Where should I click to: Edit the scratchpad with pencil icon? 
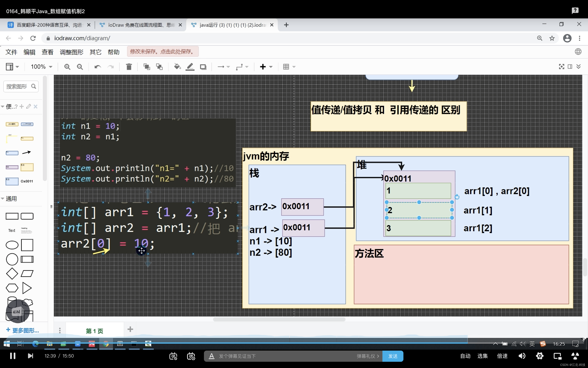pos(29,106)
